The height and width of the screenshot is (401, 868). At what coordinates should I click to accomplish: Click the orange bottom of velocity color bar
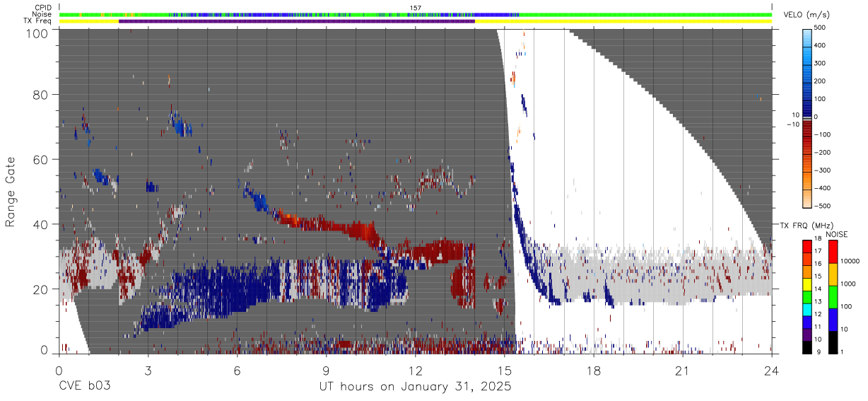click(x=807, y=198)
